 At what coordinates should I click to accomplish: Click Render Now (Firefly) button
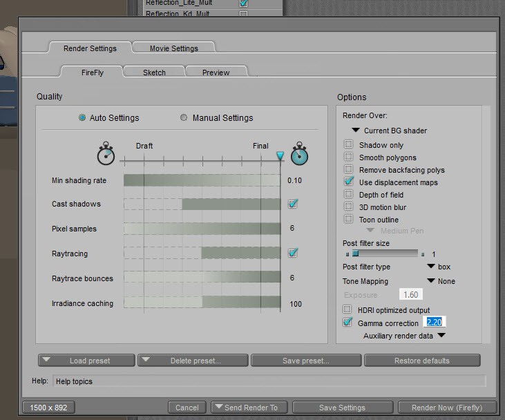point(447,408)
